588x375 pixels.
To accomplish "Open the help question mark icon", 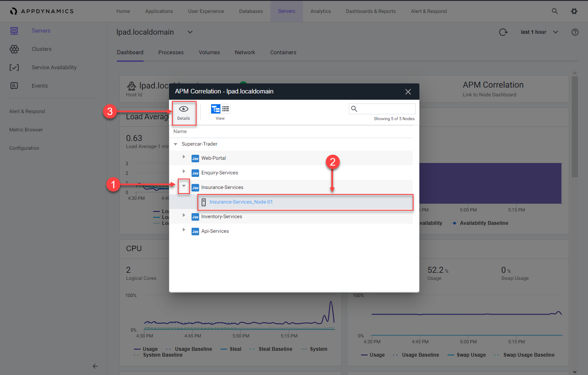I will tap(575, 32).
